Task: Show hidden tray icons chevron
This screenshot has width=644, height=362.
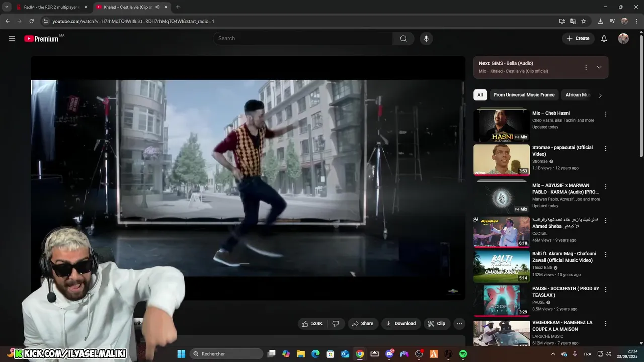Action: click(553, 354)
